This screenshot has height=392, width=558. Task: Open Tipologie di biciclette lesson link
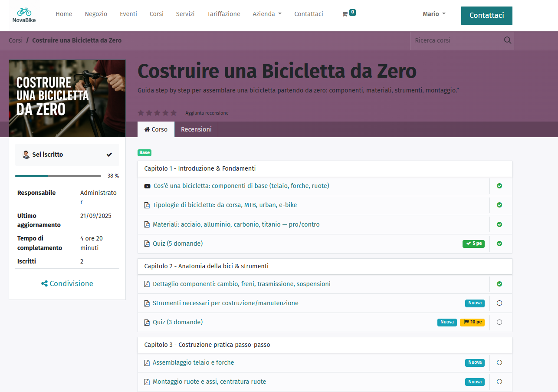coord(225,205)
